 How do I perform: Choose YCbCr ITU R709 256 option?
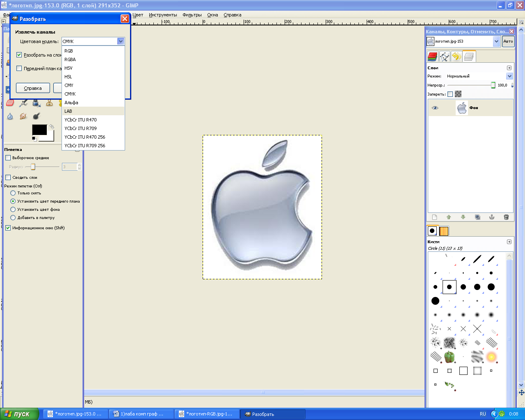(93, 146)
